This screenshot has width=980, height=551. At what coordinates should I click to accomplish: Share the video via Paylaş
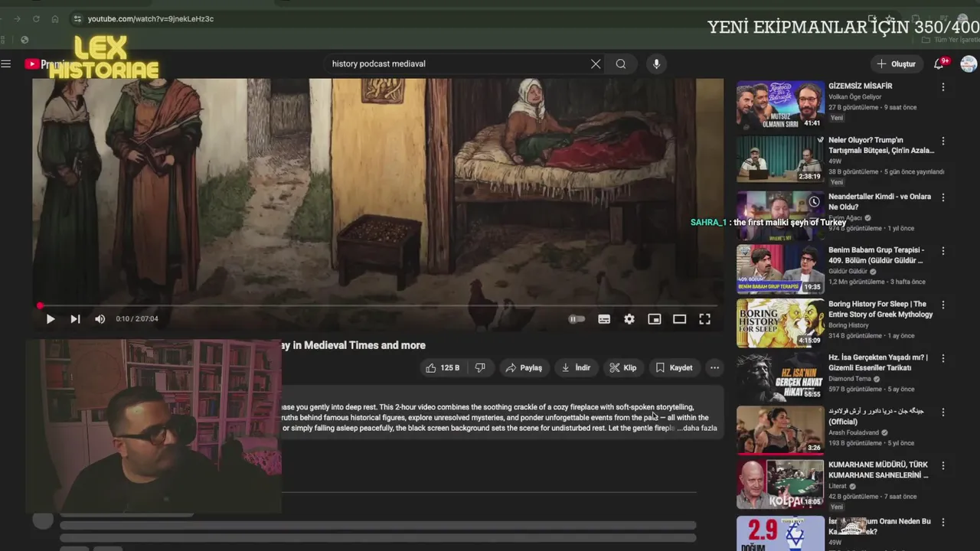[x=524, y=368]
